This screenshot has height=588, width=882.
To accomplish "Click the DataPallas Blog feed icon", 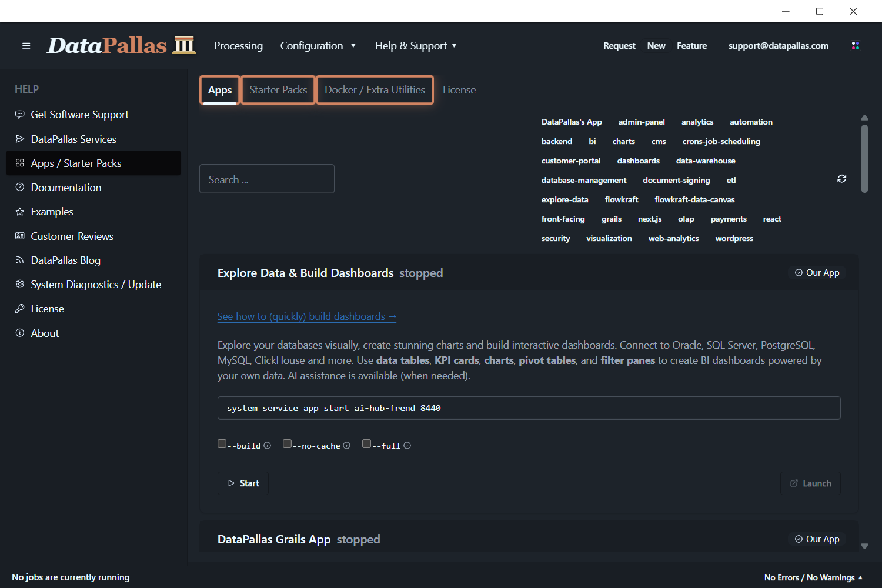I will (x=20, y=260).
